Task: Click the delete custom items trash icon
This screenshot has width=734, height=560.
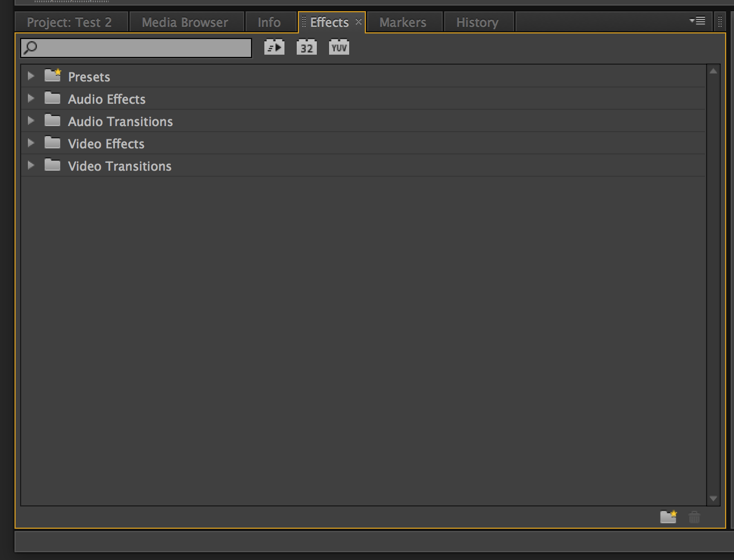Action: pos(694,517)
